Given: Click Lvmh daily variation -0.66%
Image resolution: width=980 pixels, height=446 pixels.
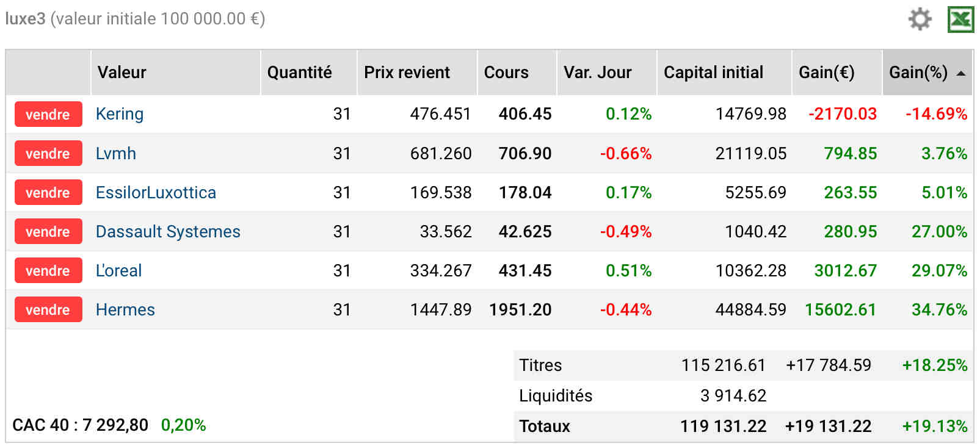Looking at the screenshot, I should click(x=626, y=153).
